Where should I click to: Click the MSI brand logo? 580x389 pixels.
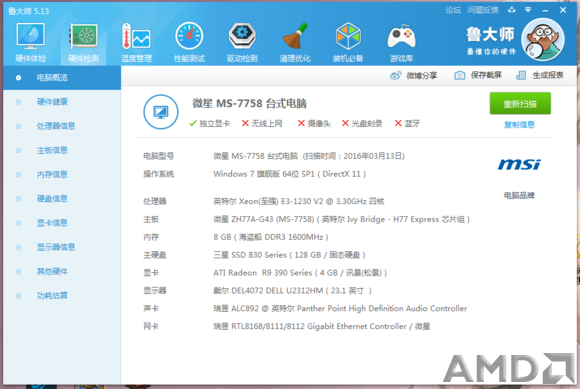(x=519, y=164)
